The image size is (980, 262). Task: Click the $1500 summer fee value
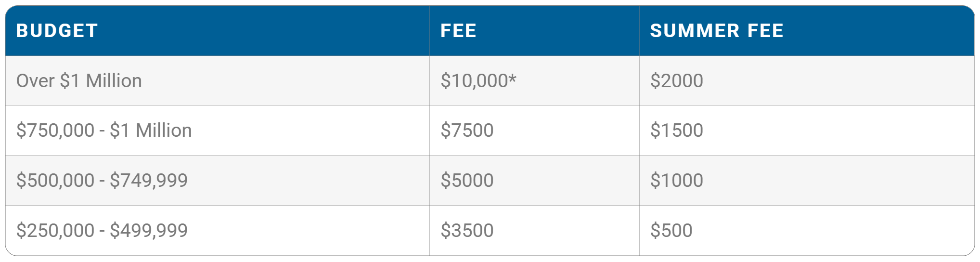pos(676,131)
